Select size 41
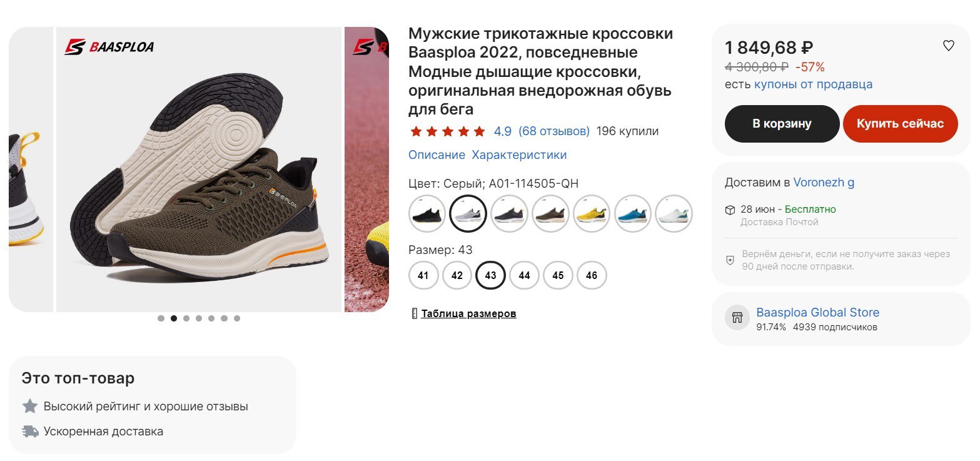Image resolution: width=980 pixels, height=461 pixels. [x=423, y=275]
